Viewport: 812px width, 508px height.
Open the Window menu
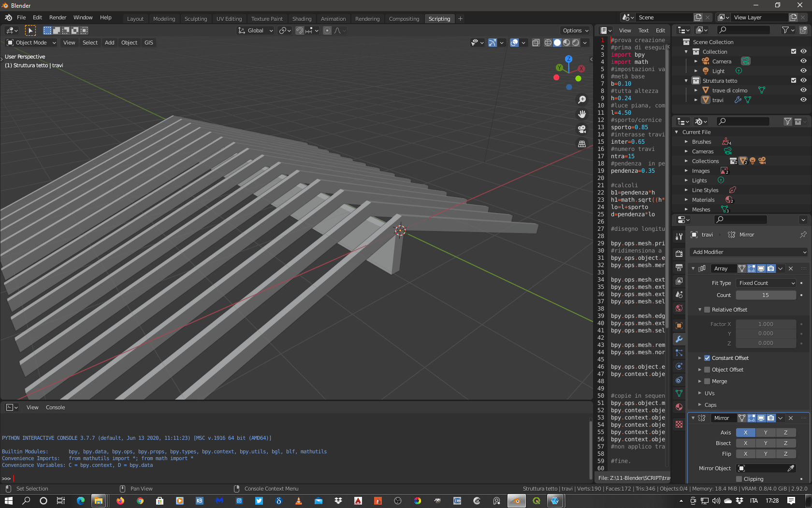(x=83, y=17)
